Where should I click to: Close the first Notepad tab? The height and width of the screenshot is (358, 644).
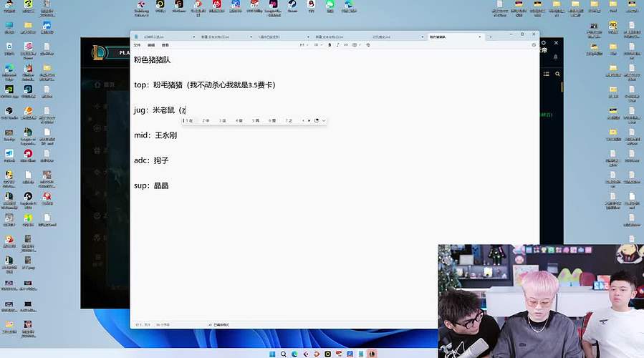click(x=194, y=37)
